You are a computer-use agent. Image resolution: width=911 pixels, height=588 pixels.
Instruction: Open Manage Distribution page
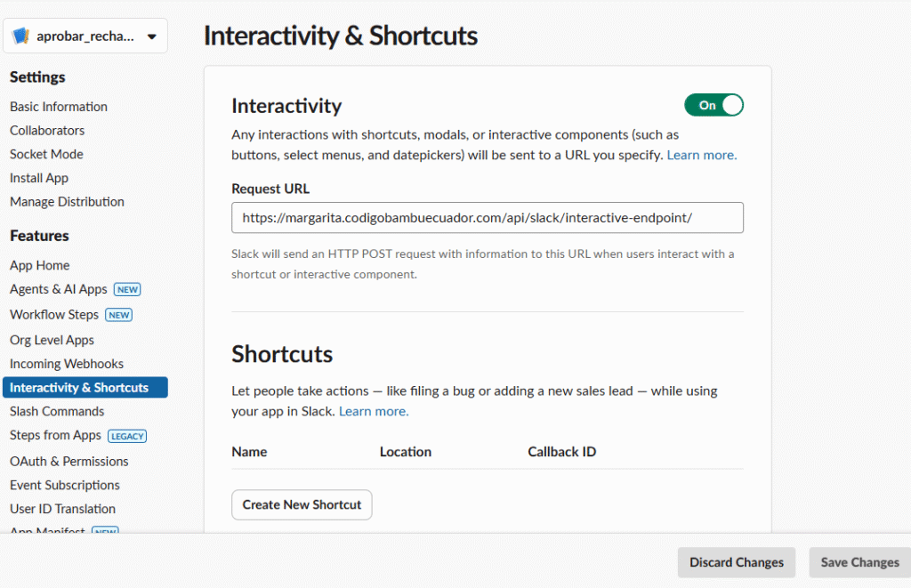point(67,202)
